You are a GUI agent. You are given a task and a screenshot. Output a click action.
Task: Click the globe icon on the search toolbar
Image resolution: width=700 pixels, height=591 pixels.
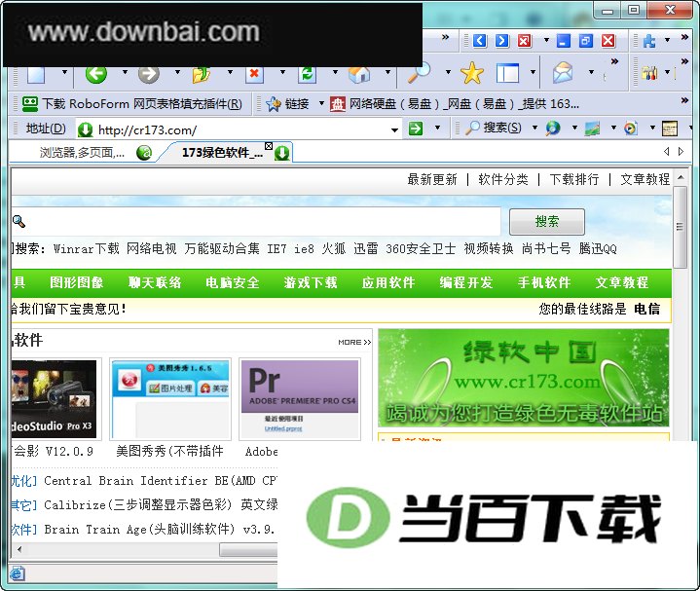point(553,129)
